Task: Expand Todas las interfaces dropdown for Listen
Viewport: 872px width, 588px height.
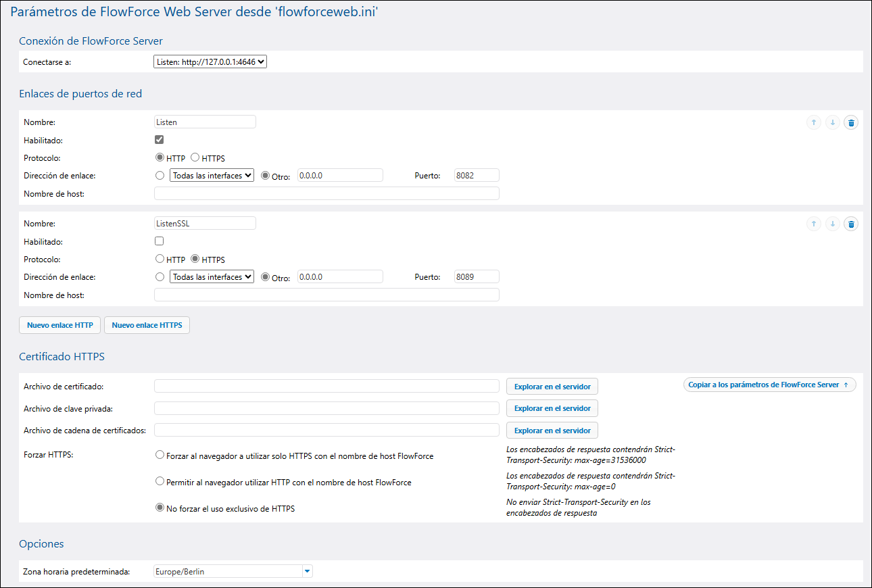Action: tap(212, 176)
